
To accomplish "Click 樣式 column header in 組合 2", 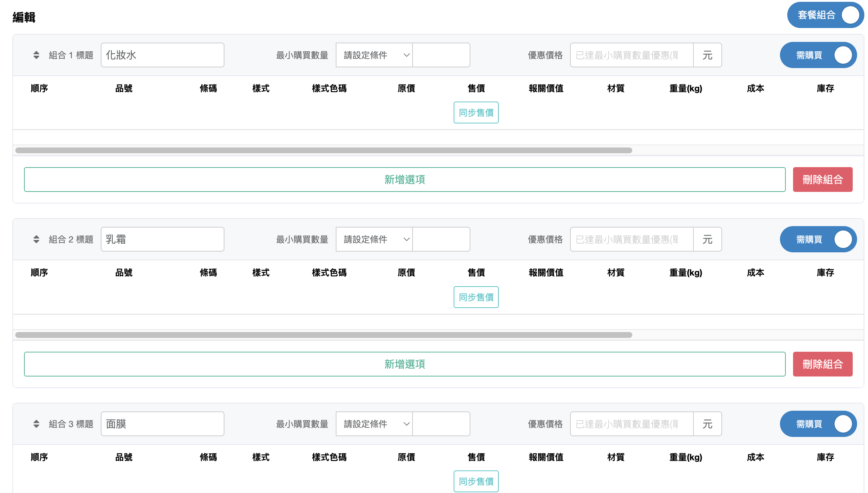I will tap(261, 272).
